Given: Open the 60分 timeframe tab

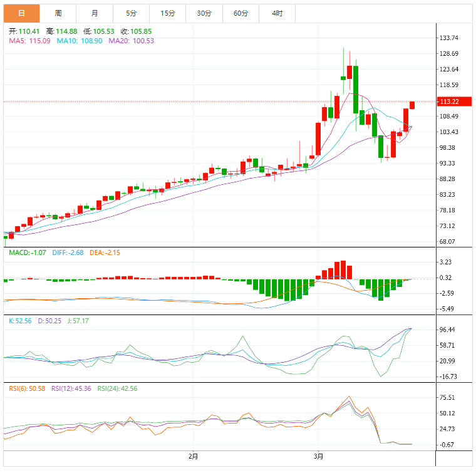Looking at the screenshot, I should (241, 13).
